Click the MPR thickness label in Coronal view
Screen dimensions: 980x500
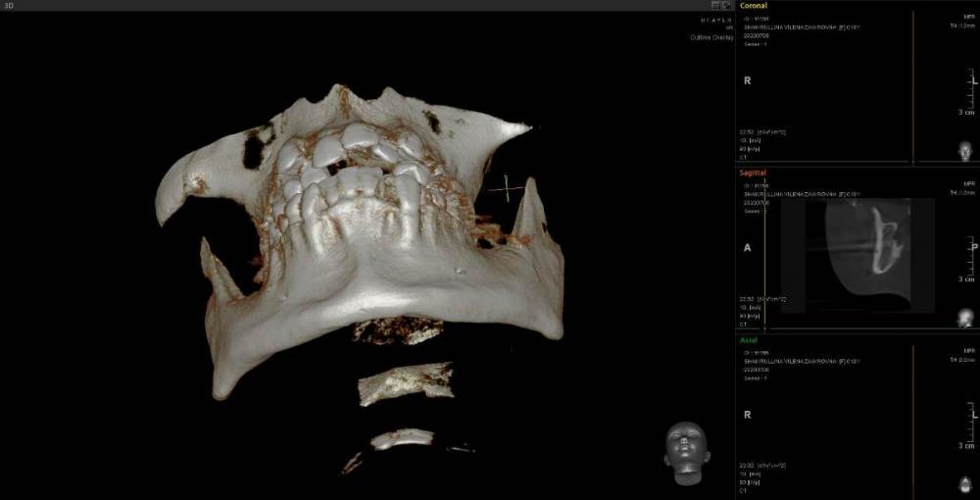(965, 23)
